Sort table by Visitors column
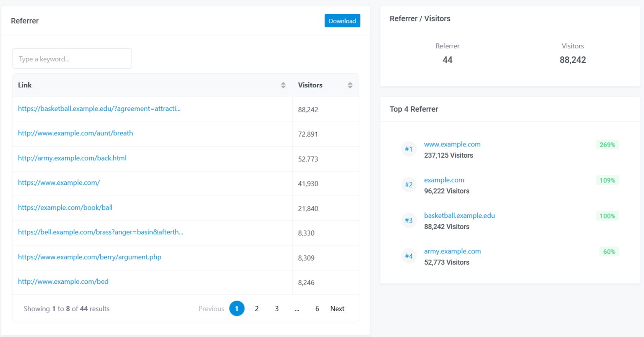Screen dimensions: 644x337 350,85
